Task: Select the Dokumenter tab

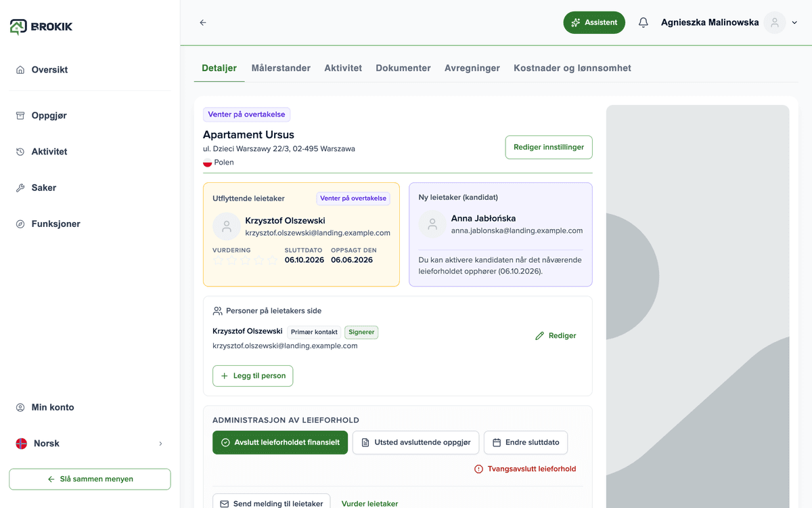Action: tap(403, 68)
